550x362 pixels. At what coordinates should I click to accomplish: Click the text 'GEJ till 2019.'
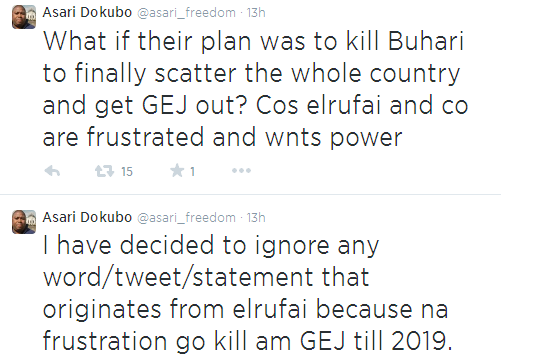click(x=376, y=340)
